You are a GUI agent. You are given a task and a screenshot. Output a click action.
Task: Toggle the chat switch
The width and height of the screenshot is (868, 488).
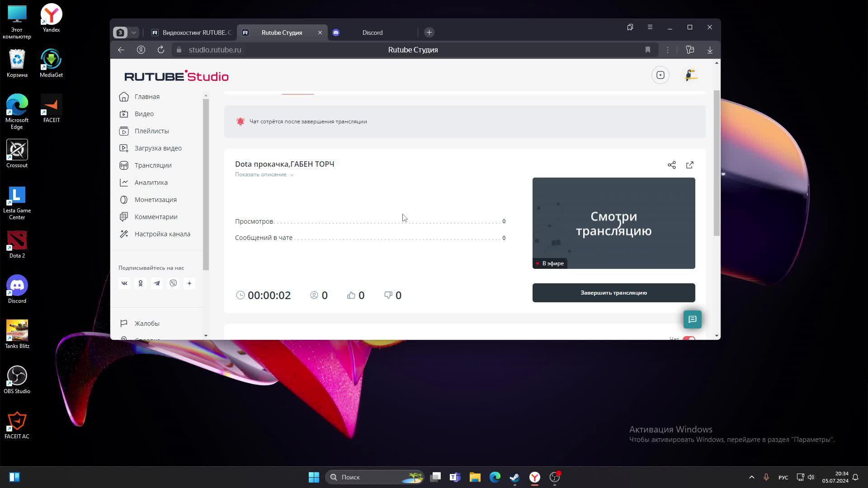[689, 338]
